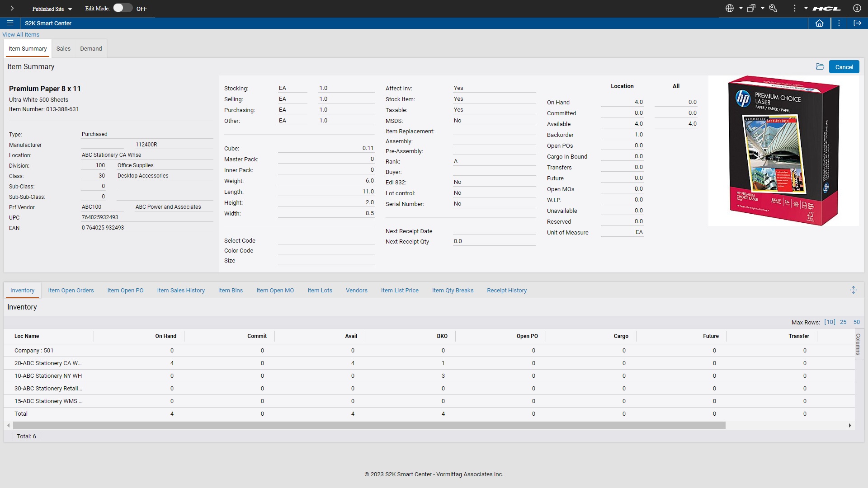Open the kebab menu dropdown in the dark header
Viewport: 868px width, 488px height.
point(794,8)
